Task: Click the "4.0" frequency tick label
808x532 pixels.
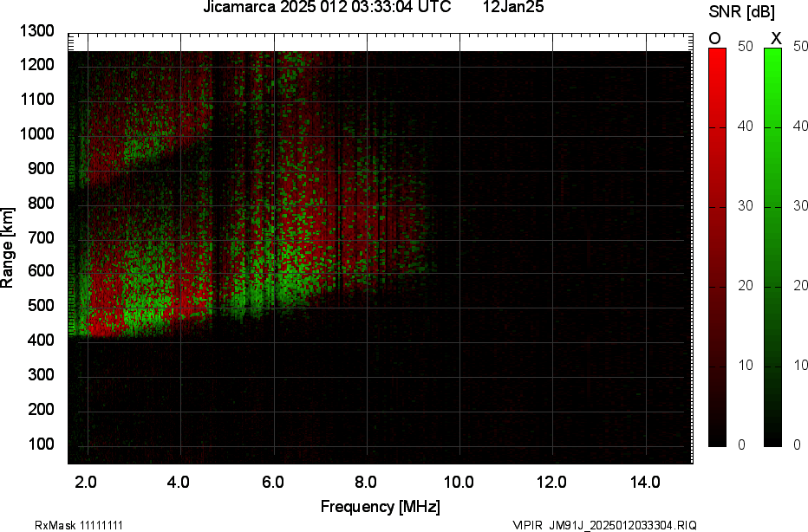Action: tap(179, 482)
